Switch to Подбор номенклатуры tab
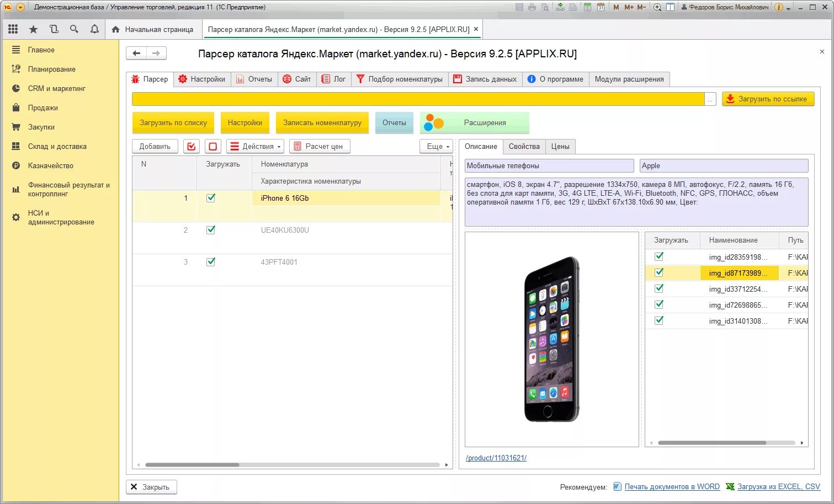Image resolution: width=834 pixels, height=504 pixels. click(400, 79)
